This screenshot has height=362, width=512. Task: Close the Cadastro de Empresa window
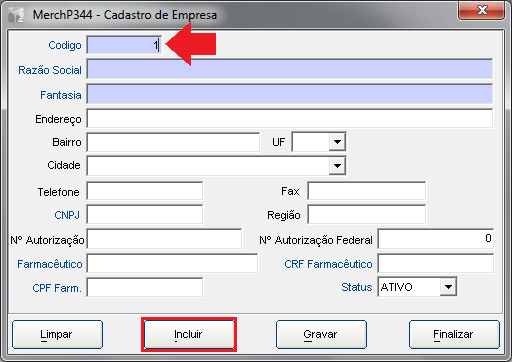(482, 10)
